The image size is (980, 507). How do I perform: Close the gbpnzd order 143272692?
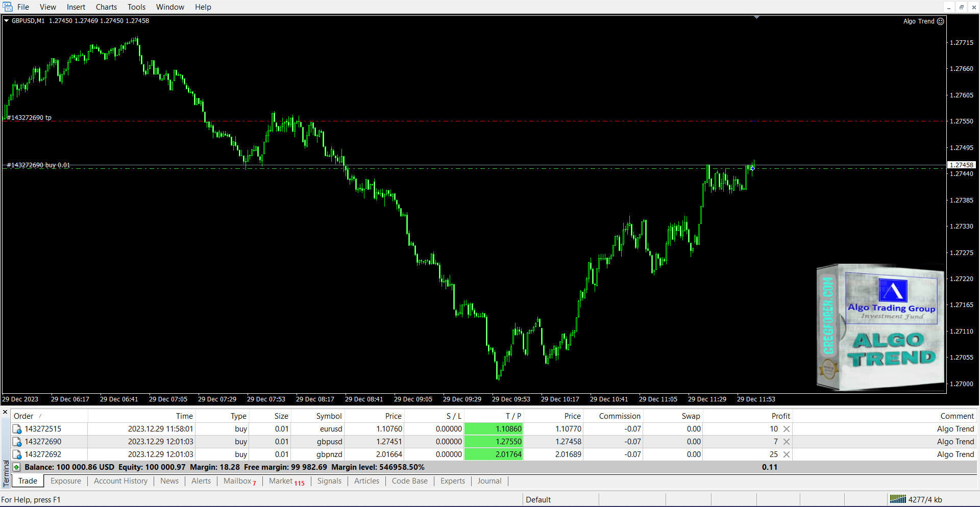coord(787,454)
